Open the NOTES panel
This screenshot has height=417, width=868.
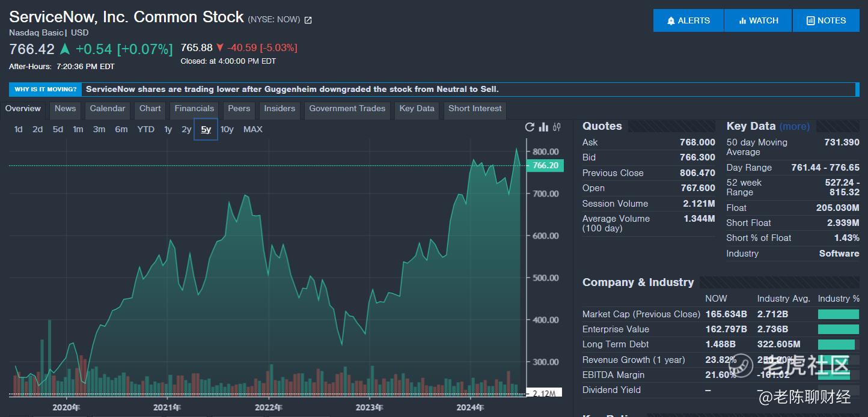(825, 20)
